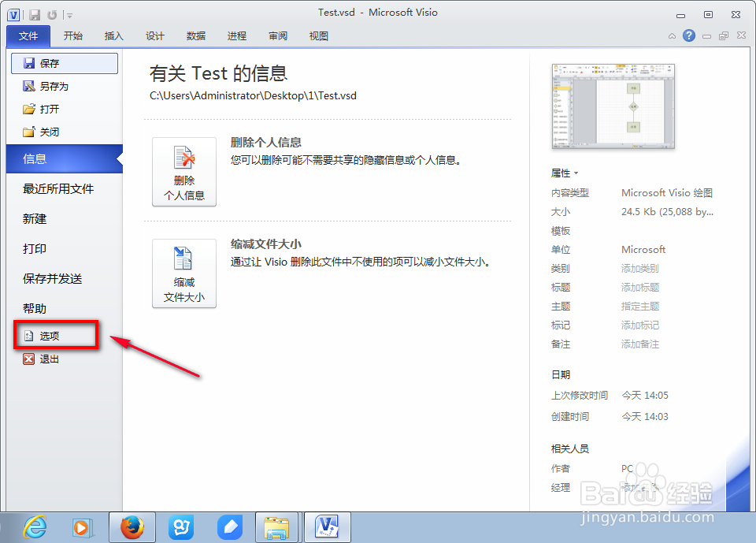This screenshot has width=756, height=543.
Task: Open the 文件 tab
Action: coord(28,36)
